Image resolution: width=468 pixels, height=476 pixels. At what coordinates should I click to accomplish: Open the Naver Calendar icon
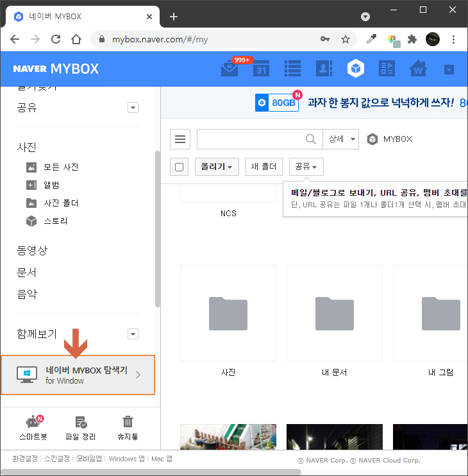point(261,69)
